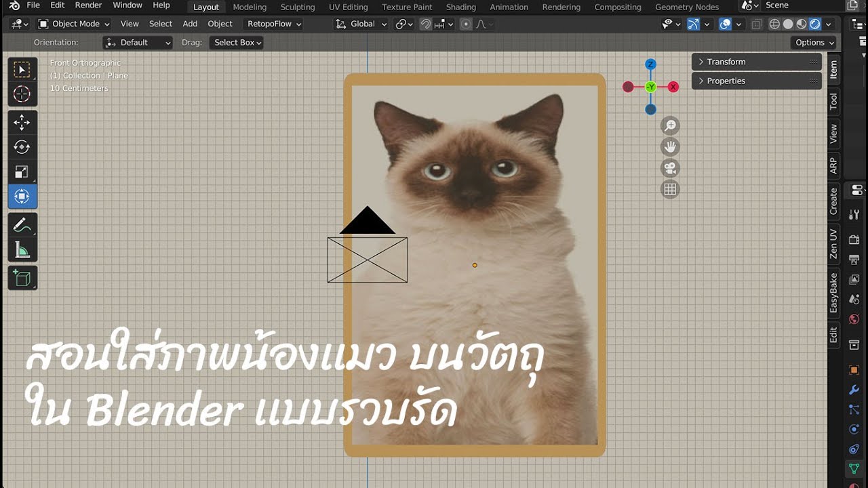
Task: Open the World properties globe tab
Action: pyautogui.click(x=854, y=319)
